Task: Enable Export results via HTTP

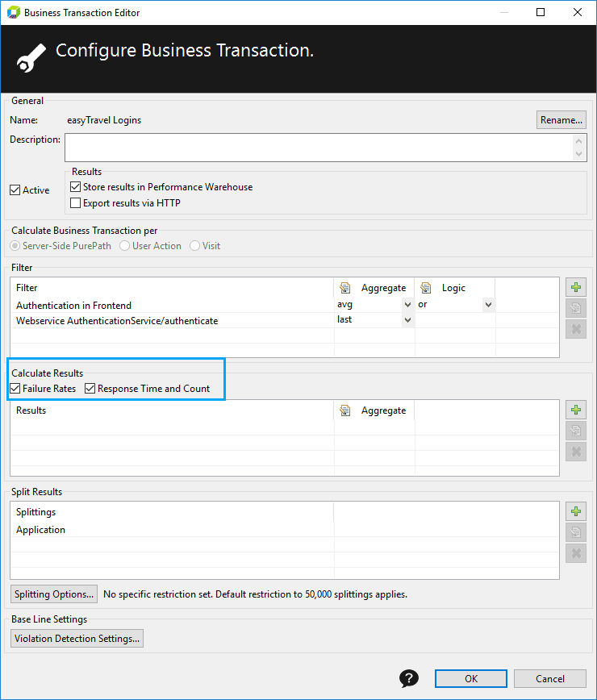Action: point(76,202)
